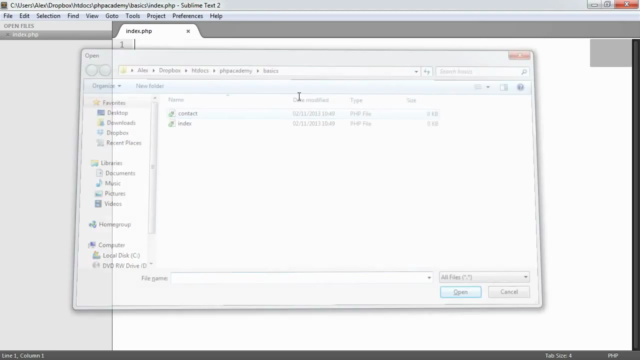Open Documents library
Image resolution: width=640 pixels, height=360 pixels.
120,173
